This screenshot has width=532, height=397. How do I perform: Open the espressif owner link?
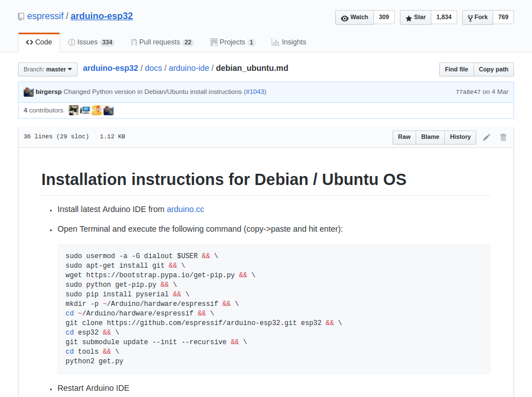46,16
